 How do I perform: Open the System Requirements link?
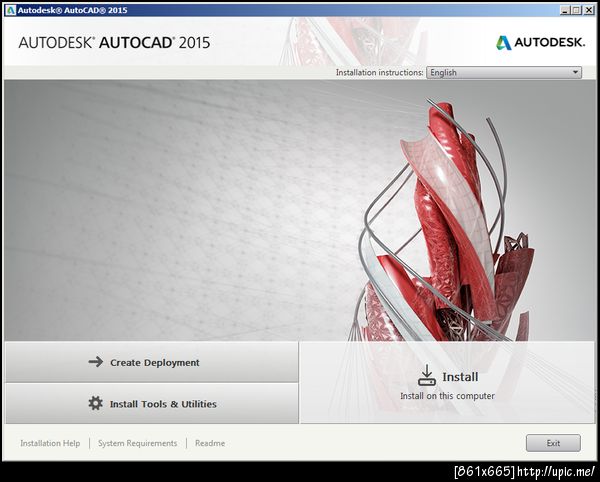point(137,443)
